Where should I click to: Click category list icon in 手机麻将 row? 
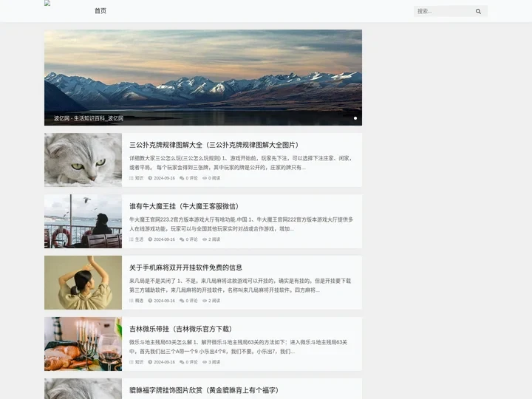click(132, 301)
